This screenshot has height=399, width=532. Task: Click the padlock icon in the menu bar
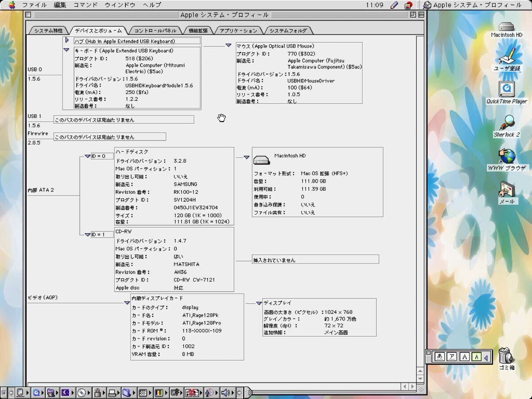click(408, 5)
